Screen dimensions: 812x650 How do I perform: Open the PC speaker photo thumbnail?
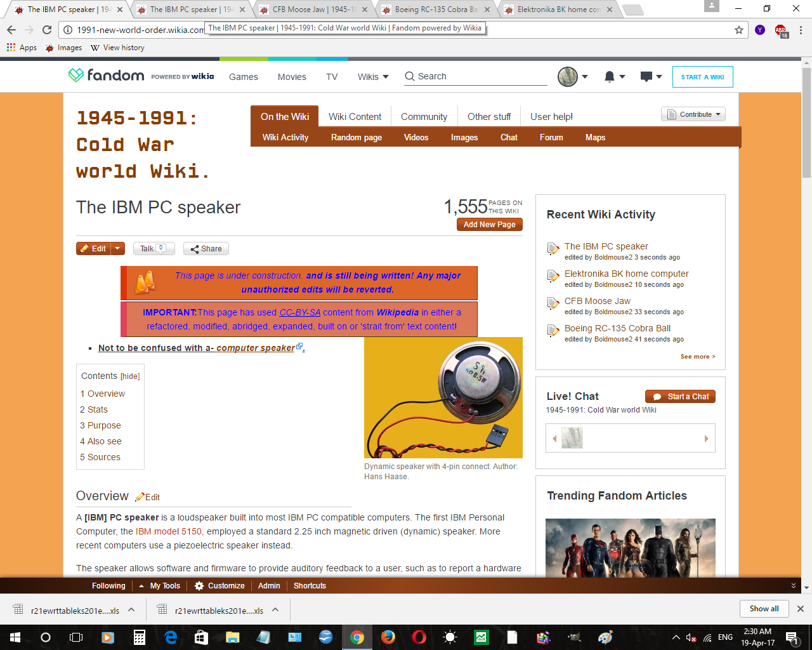pyautogui.click(x=443, y=397)
